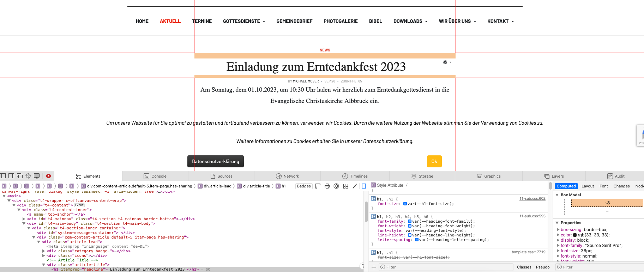Show the Font sidebar panel

(604, 186)
